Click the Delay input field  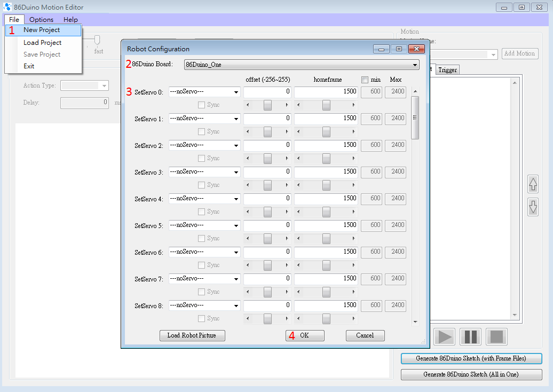coord(84,103)
